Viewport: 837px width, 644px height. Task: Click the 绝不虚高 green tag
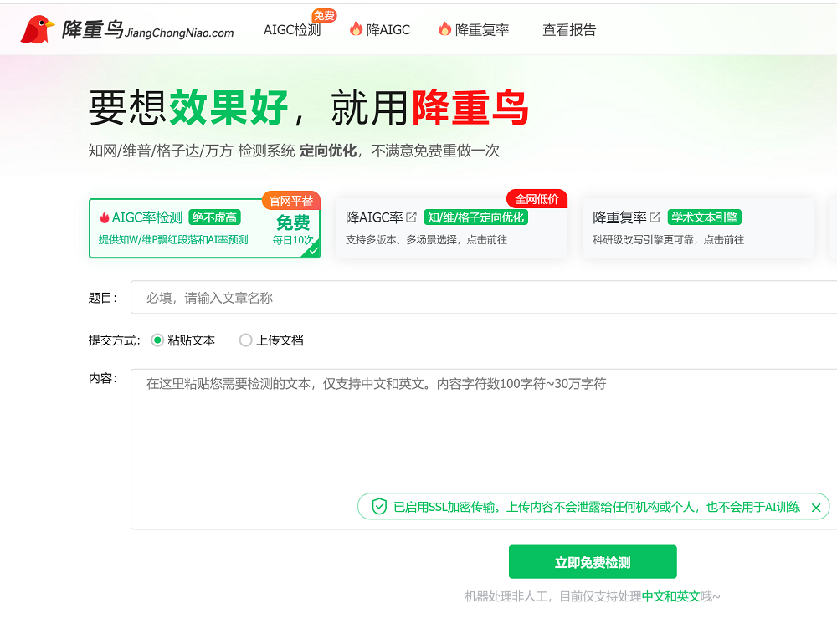214,217
